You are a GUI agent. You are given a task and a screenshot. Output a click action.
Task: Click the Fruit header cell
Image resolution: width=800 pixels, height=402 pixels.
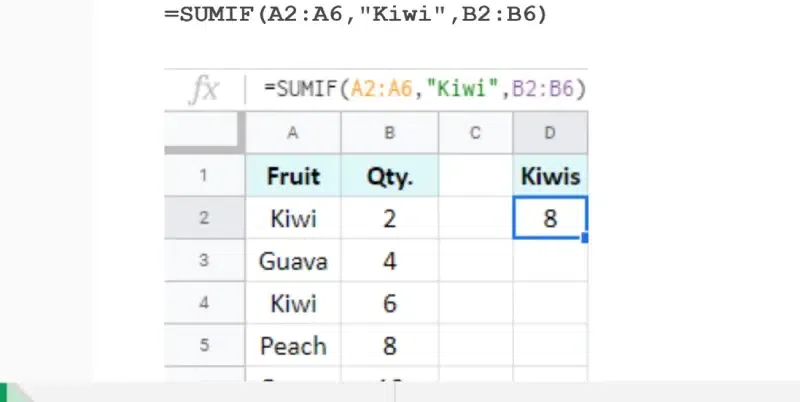coord(292,176)
